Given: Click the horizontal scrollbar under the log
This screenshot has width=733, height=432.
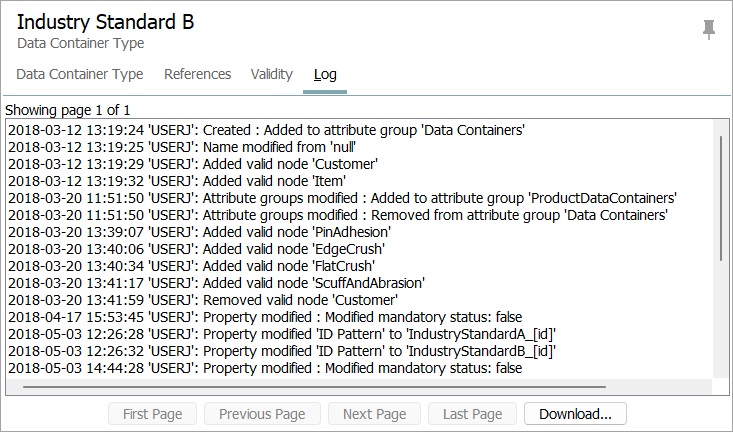Looking at the screenshot, I should (314, 387).
